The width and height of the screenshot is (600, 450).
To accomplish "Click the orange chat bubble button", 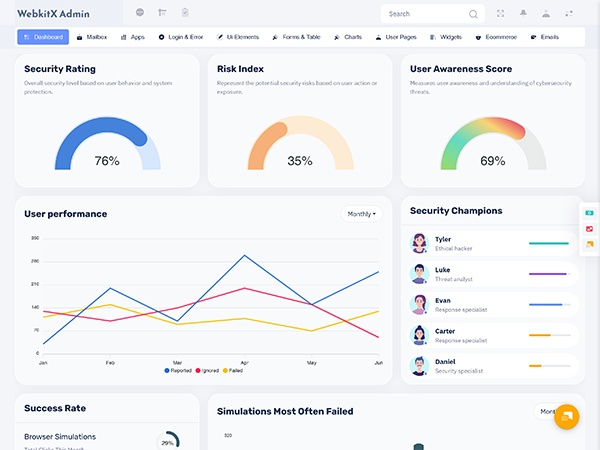I will coord(566,416).
